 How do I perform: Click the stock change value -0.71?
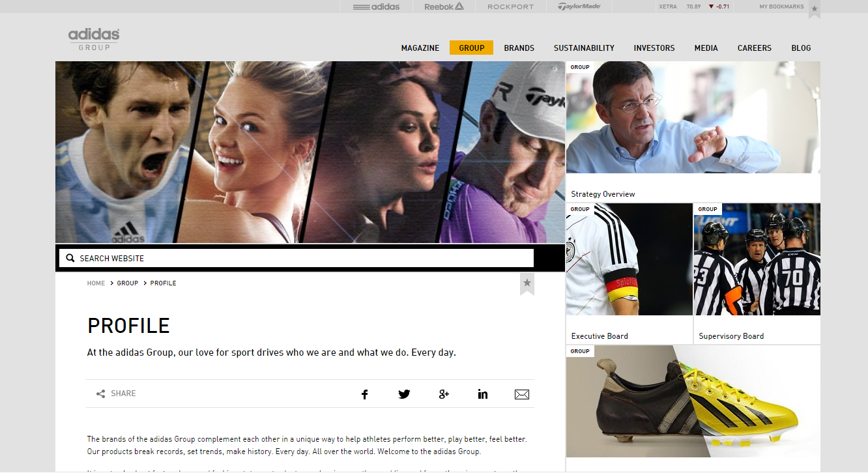[x=723, y=7]
